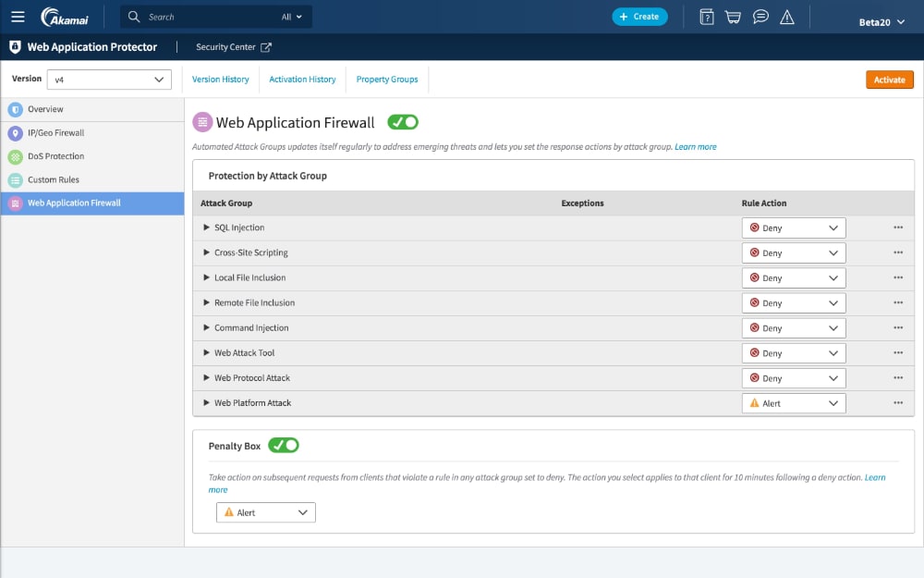Open the search All filter dropdown
The height and width of the screenshot is (578, 924).
291,17
